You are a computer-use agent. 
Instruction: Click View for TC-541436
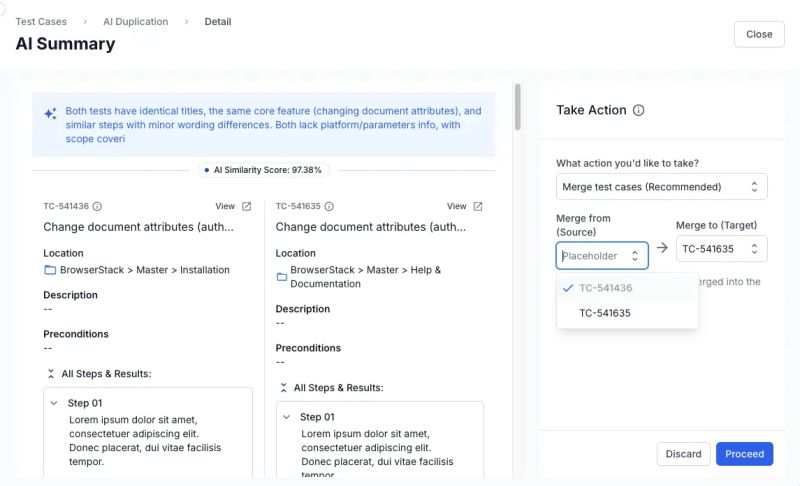click(225, 206)
